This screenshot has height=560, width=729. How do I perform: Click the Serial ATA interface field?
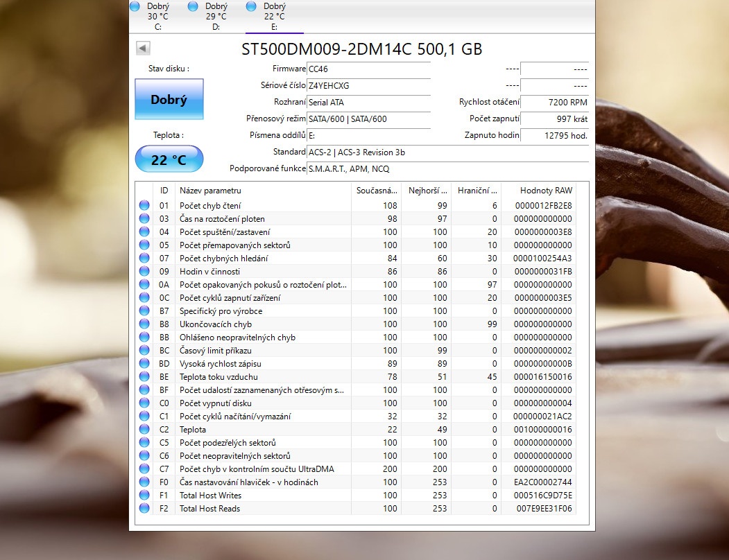point(369,103)
